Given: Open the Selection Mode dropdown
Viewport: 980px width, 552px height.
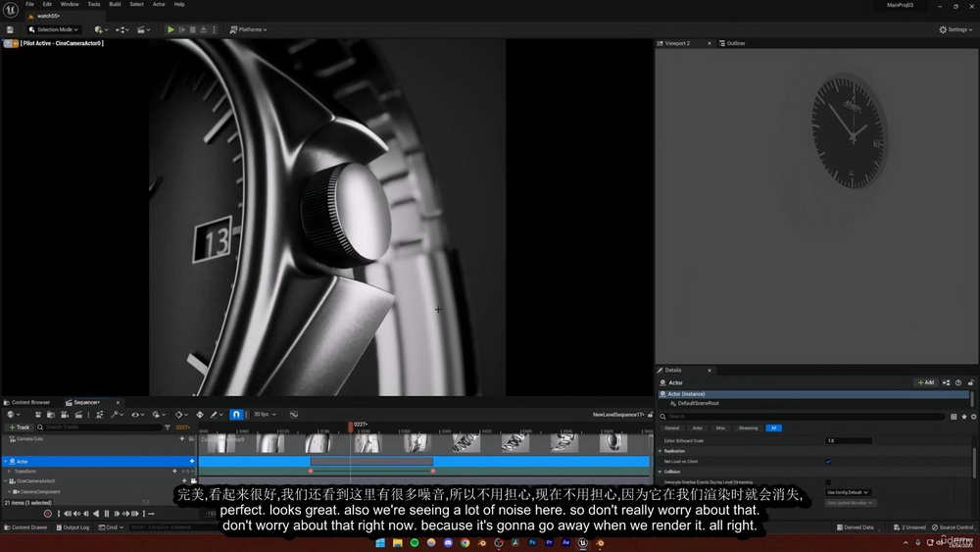Looking at the screenshot, I should [54, 29].
